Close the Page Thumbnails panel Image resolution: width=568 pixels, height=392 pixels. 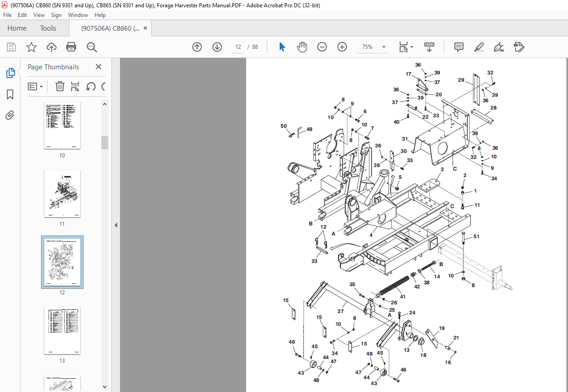pos(98,67)
